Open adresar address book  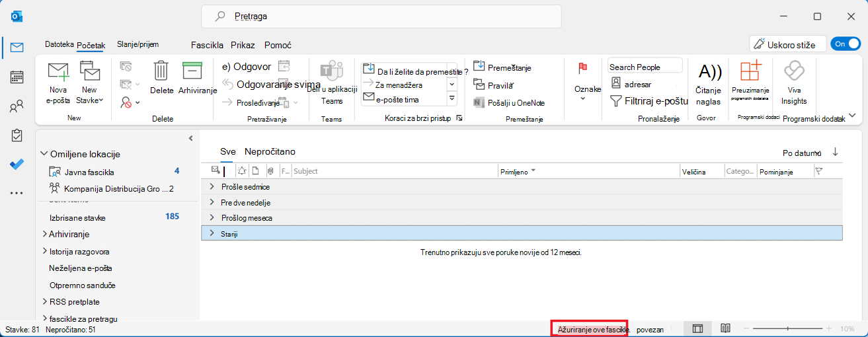(631, 84)
